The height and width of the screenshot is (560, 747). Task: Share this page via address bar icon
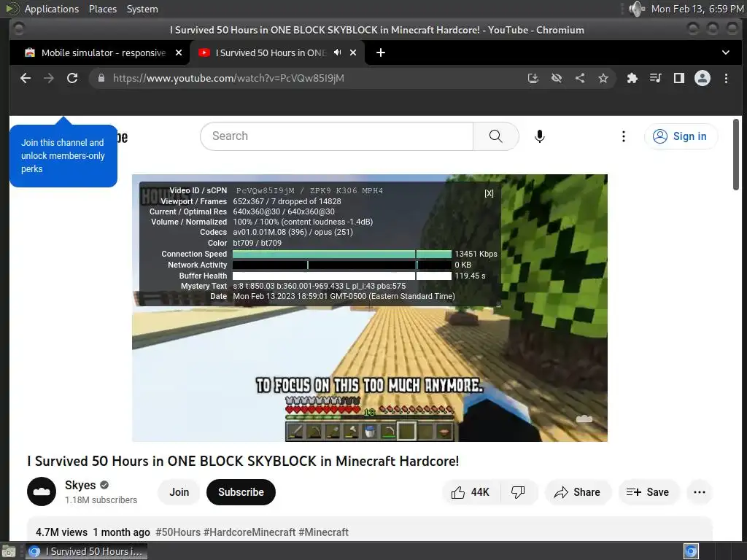tap(580, 78)
